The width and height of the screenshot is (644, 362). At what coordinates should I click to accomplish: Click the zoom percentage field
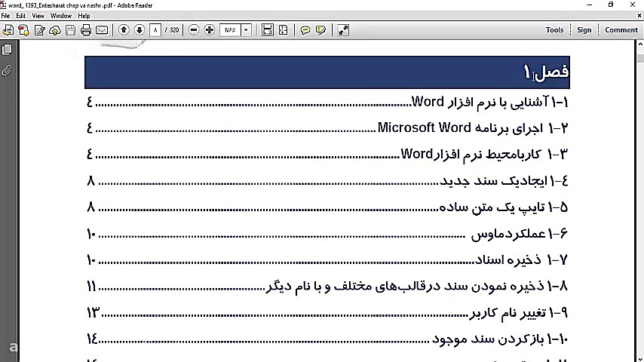tap(230, 30)
